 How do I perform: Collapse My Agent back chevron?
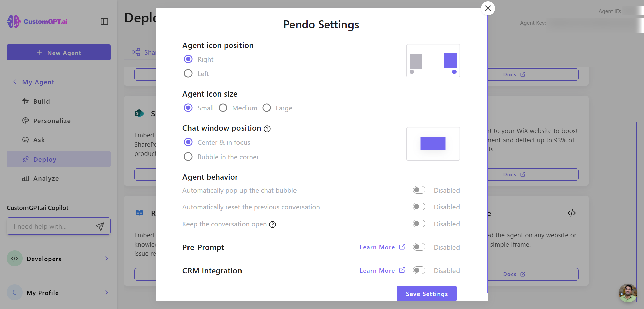15,82
